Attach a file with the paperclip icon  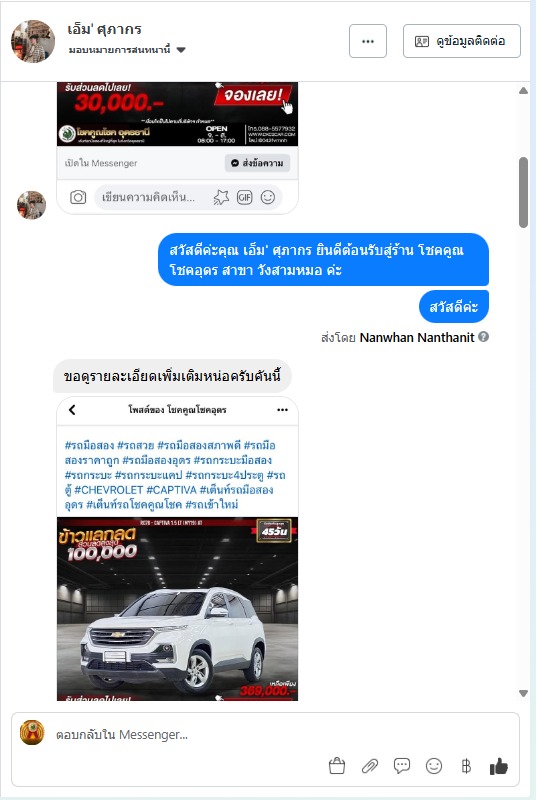point(370,766)
